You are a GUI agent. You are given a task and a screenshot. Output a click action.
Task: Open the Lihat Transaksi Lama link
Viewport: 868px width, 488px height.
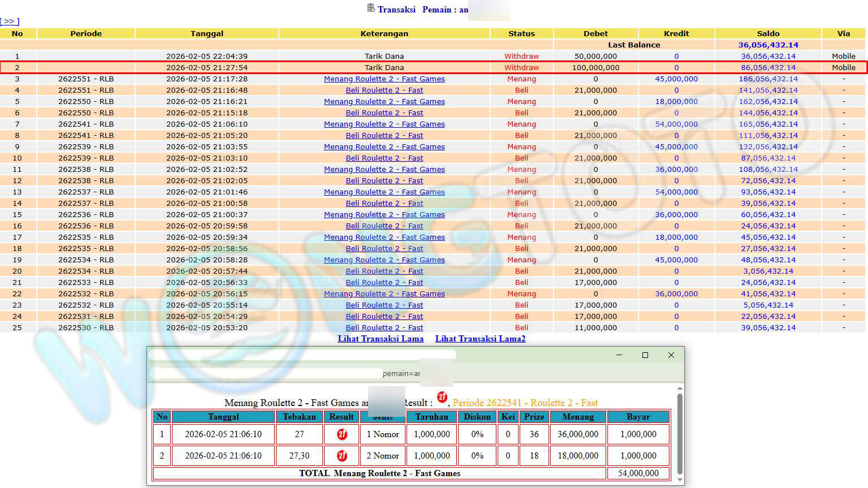[x=381, y=339]
